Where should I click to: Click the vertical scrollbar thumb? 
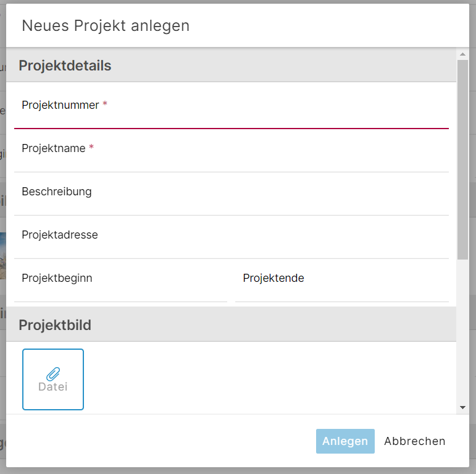[x=462, y=159]
